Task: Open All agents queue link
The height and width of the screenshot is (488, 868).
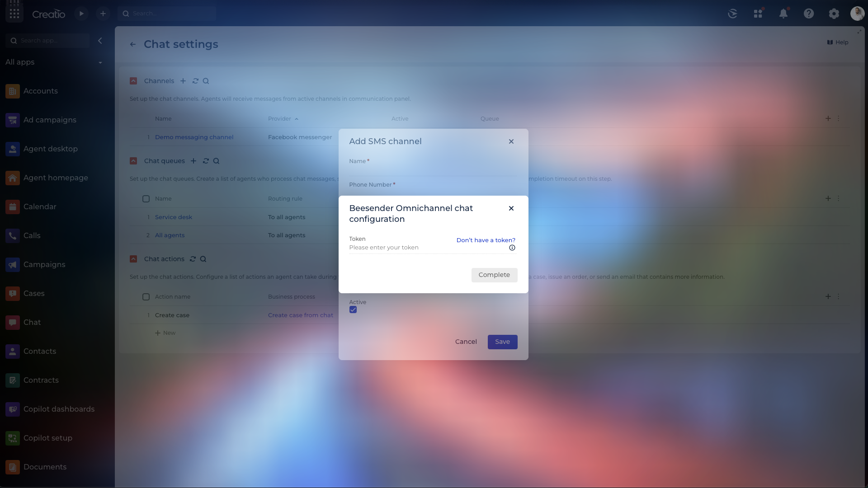Action: (170, 235)
